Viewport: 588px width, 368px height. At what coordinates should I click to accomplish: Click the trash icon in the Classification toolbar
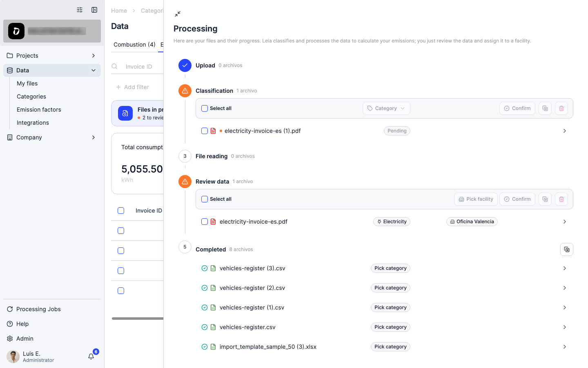coord(561,108)
